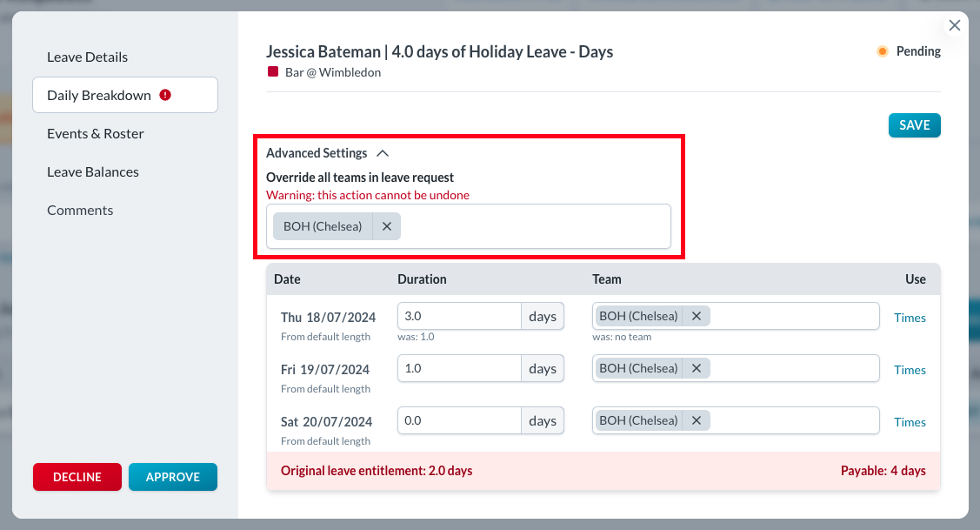The image size is (980, 530).
Task: Click the orange Pending status indicator
Action: (x=882, y=51)
